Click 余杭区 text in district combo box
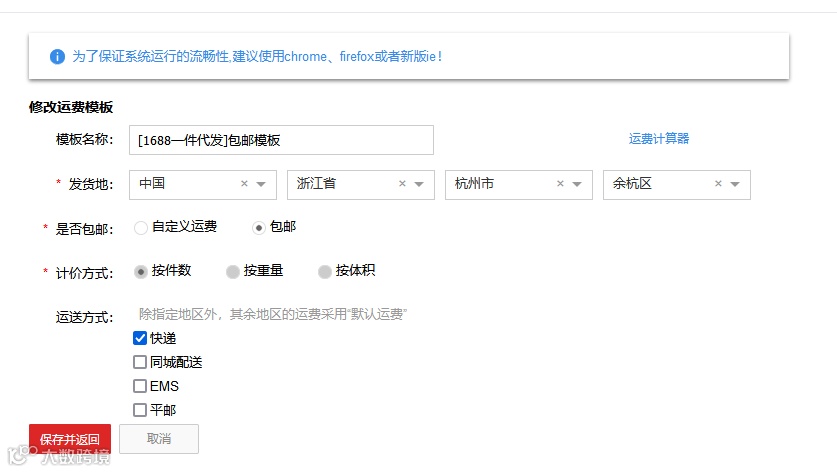This screenshot has width=837, height=472. [x=632, y=184]
